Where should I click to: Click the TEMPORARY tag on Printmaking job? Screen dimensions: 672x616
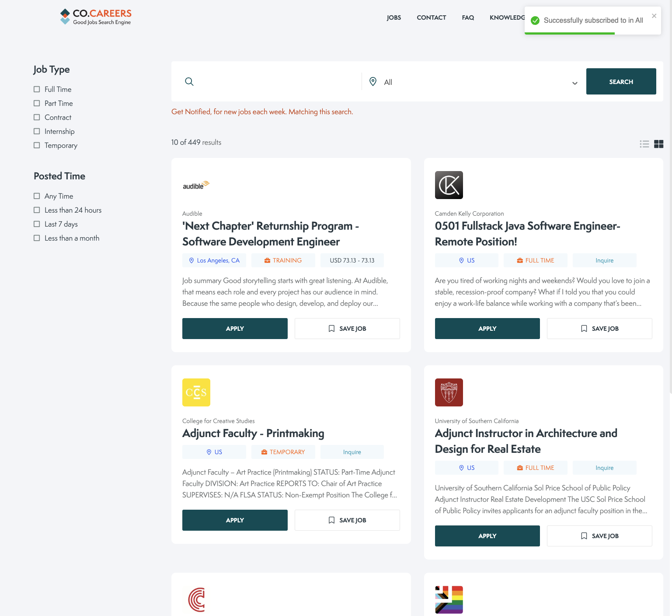coord(283,452)
